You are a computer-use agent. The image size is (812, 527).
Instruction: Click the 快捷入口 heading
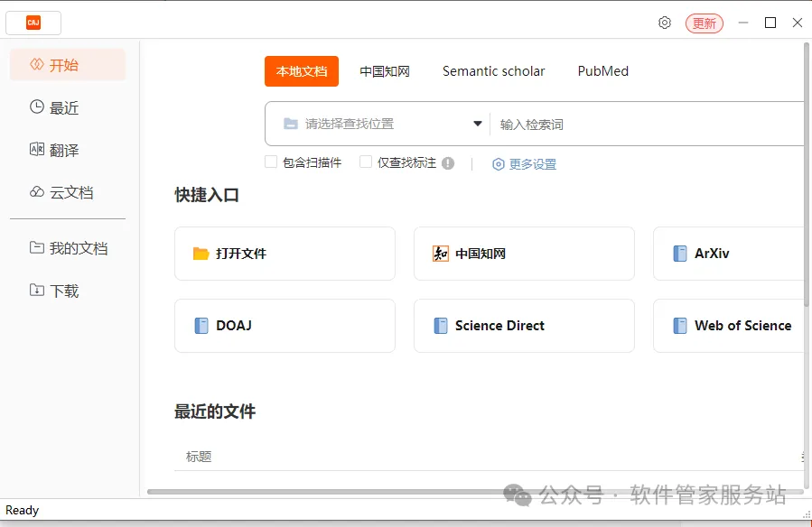pos(207,195)
